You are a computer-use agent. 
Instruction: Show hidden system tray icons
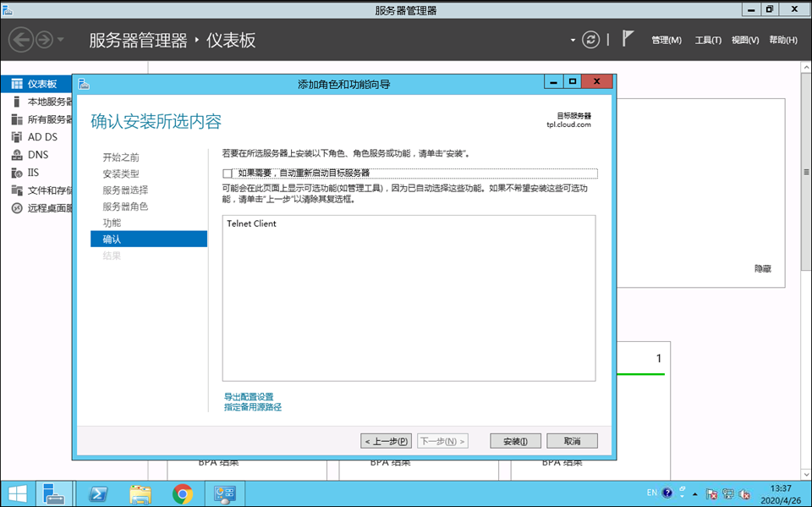pos(694,493)
